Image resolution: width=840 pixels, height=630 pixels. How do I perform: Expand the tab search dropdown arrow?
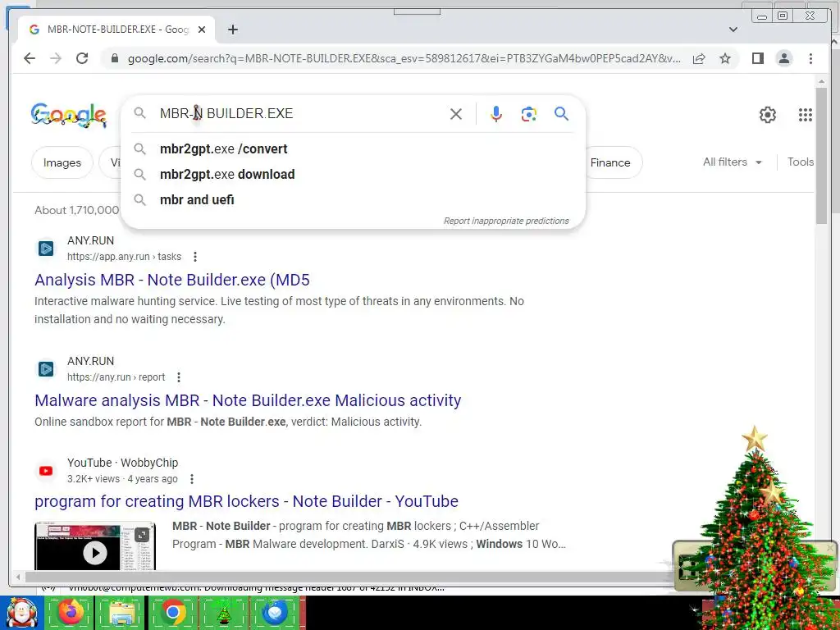click(733, 30)
